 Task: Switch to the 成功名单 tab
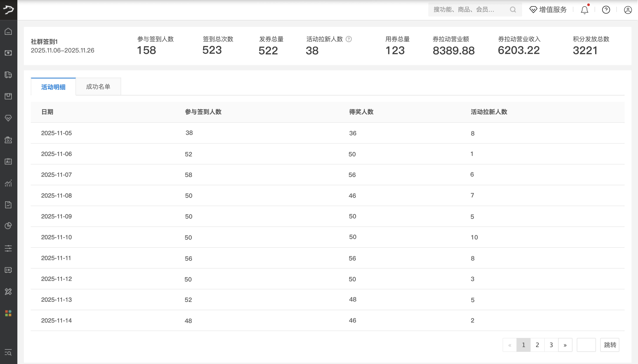click(x=98, y=87)
